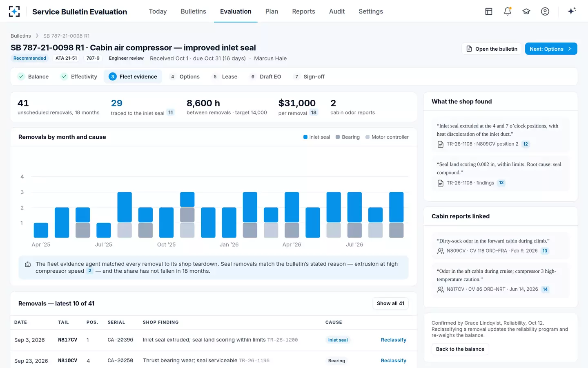Click document icon beside TR-26-1108 findings

(441, 183)
